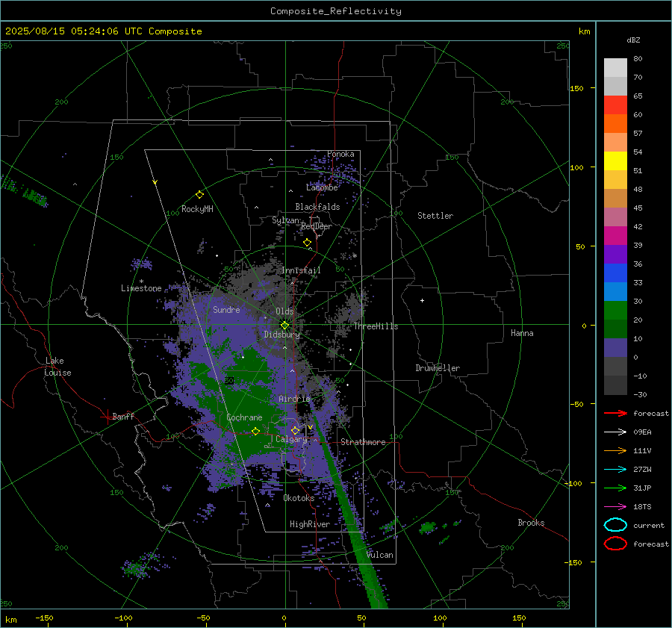Click the Drumheller town label
Viewport: 672px width, 628px height.
(438, 368)
